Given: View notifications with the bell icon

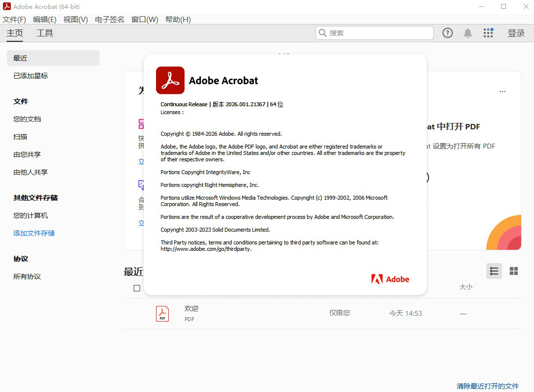Looking at the screenshot, I should 468,32.
